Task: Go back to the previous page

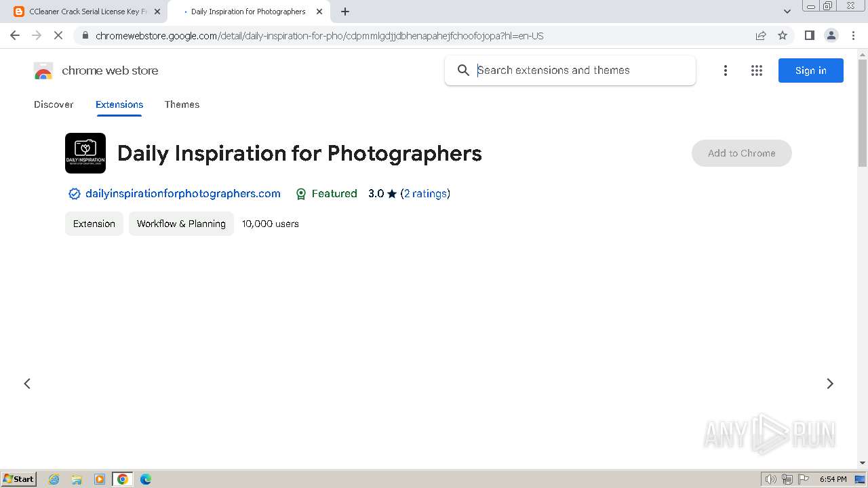Action: click(x=15, y=35)
